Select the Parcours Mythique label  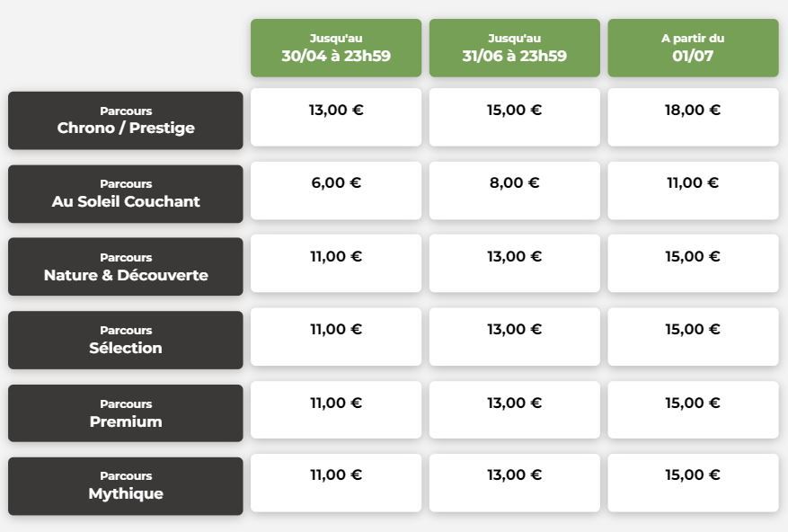126,486
